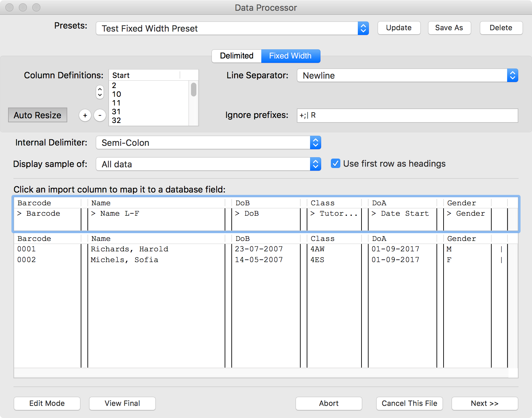Click the '> Gender' mapping cell
532x418 pixels.
pyautogui.click(x=467, y=213)
